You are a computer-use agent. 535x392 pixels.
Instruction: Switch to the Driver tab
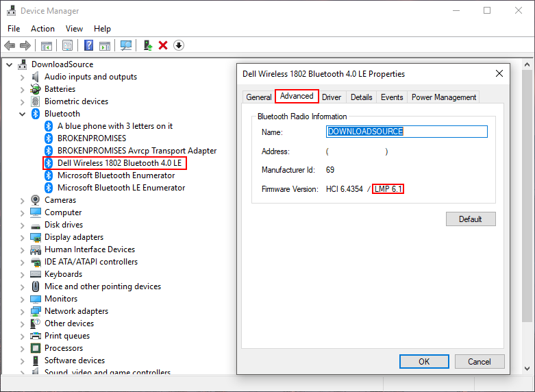tap(332, 97)
